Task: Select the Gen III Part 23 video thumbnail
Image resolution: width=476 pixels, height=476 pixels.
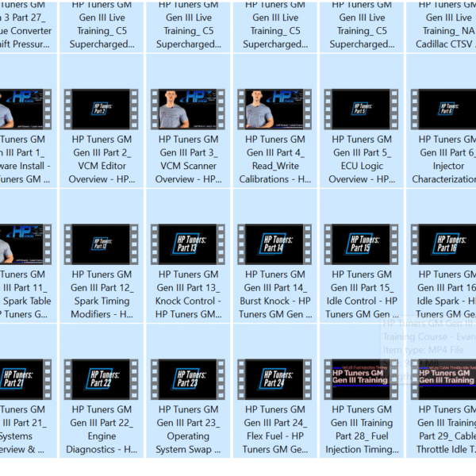Action: point(188,379)
